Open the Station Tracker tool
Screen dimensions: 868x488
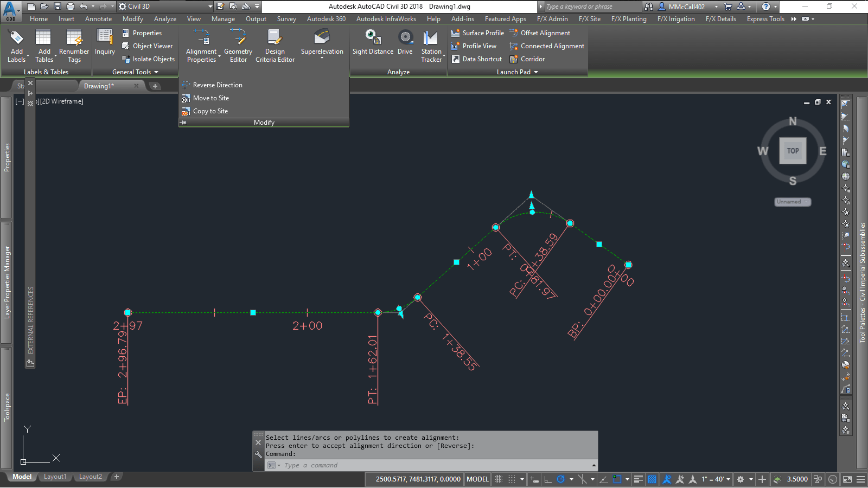point(431,46)
